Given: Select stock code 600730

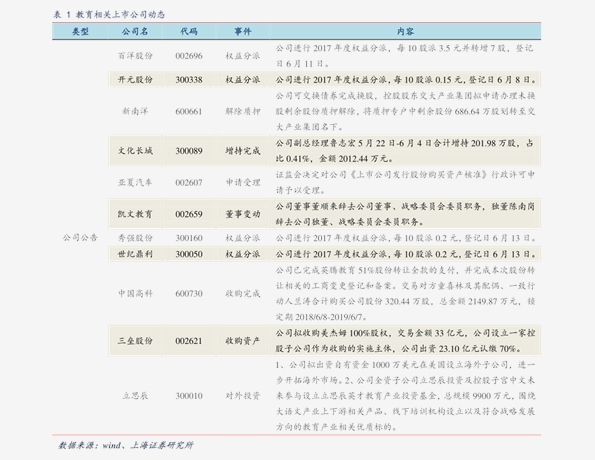Looking at the screenshot, I should [x=189, y=293].
